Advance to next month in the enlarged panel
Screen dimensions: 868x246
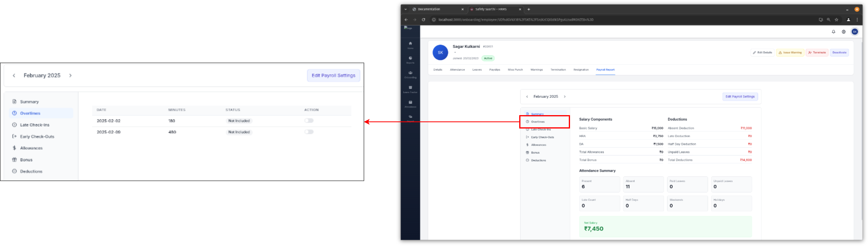(70, 75)
